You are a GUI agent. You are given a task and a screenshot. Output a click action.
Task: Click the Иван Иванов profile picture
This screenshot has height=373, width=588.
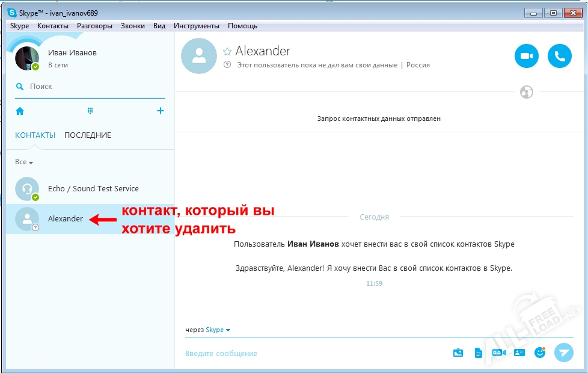pos(26,58)
